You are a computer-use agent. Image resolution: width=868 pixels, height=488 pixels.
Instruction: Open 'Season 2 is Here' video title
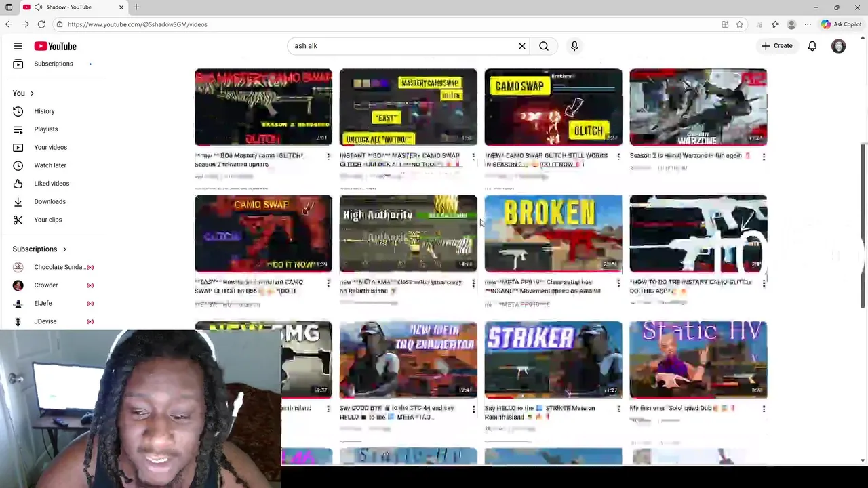tap(690, 156)
